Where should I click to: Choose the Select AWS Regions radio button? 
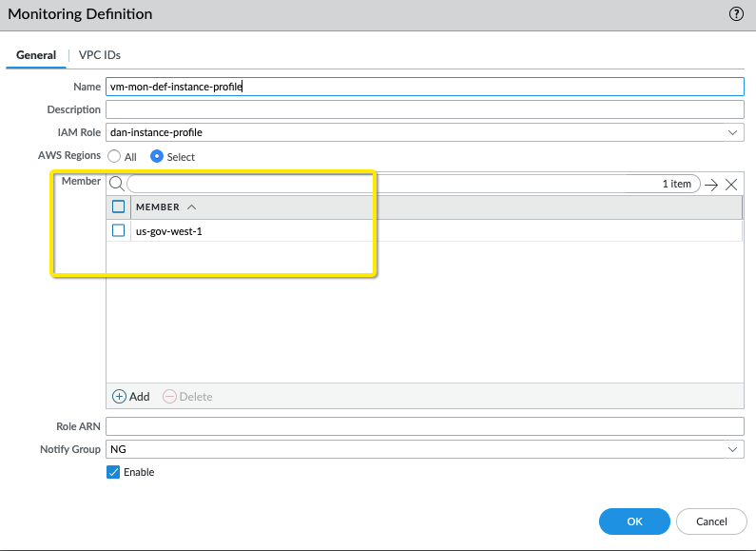(x=157, y=156)
